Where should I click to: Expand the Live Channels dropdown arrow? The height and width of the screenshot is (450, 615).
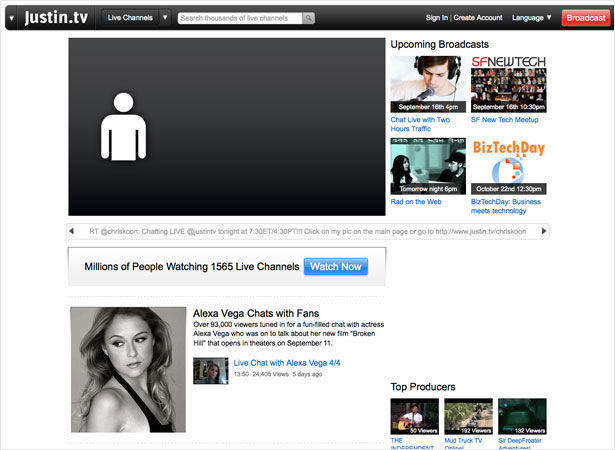(165, 18)
